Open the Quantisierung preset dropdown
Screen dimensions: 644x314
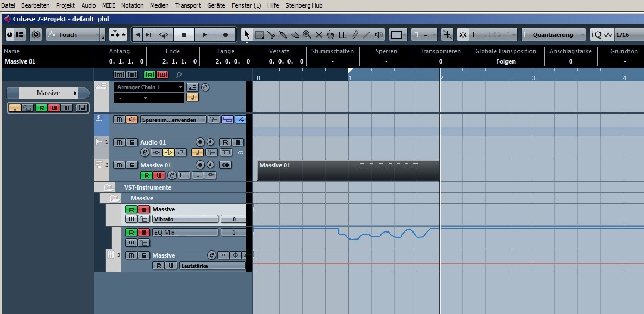point(554,35)
